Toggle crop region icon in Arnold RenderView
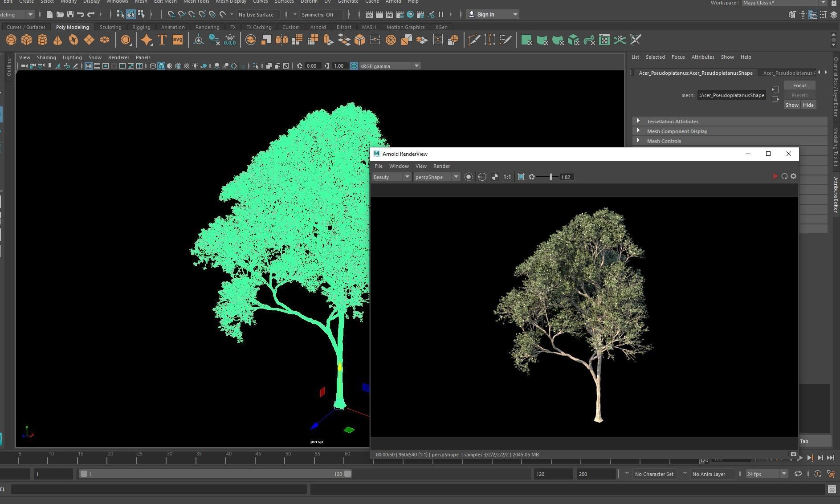The width and height of the screenshot is (840, 504). tap(521, 177)
